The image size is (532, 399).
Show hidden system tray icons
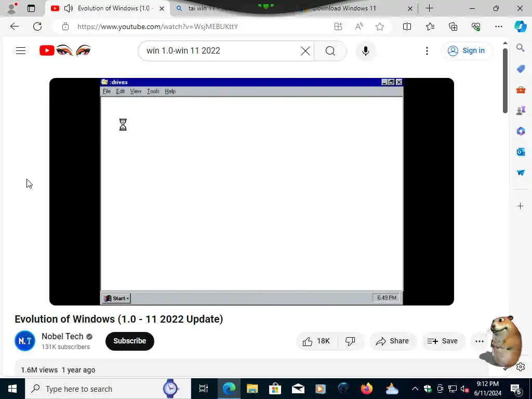(x=415, y=389)
